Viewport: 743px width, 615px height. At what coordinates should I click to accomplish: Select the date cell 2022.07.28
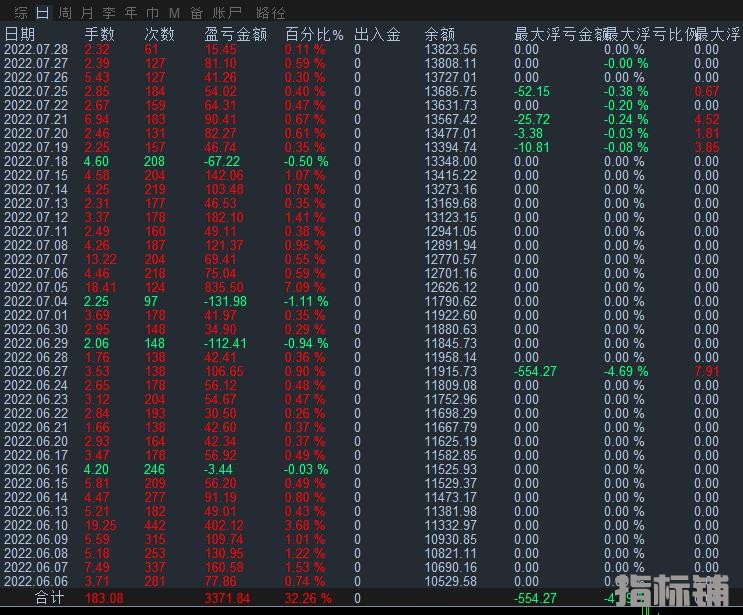click(x=36, y=49)
